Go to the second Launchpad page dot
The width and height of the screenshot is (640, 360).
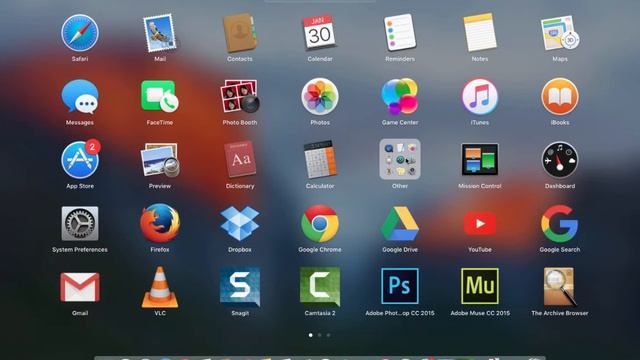click(x=320, y=335)
